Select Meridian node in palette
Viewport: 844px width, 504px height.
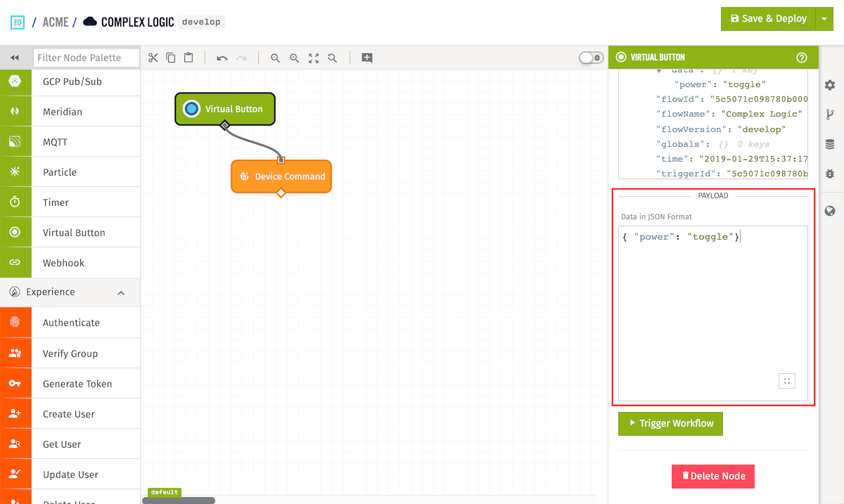(70, 112)
